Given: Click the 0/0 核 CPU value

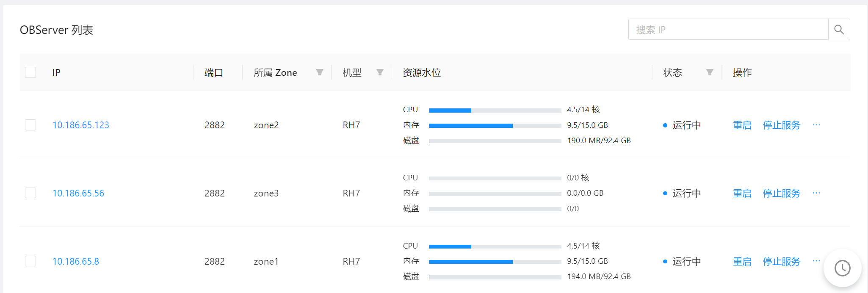Looking at the screenshot, I should pos(578,177).
